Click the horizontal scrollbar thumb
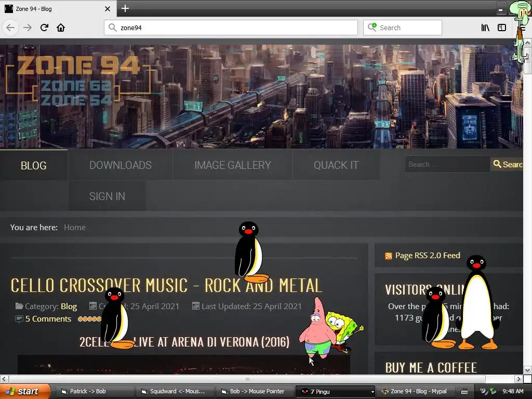The height and width of the screenshot is (399, 532). (247, 379)
